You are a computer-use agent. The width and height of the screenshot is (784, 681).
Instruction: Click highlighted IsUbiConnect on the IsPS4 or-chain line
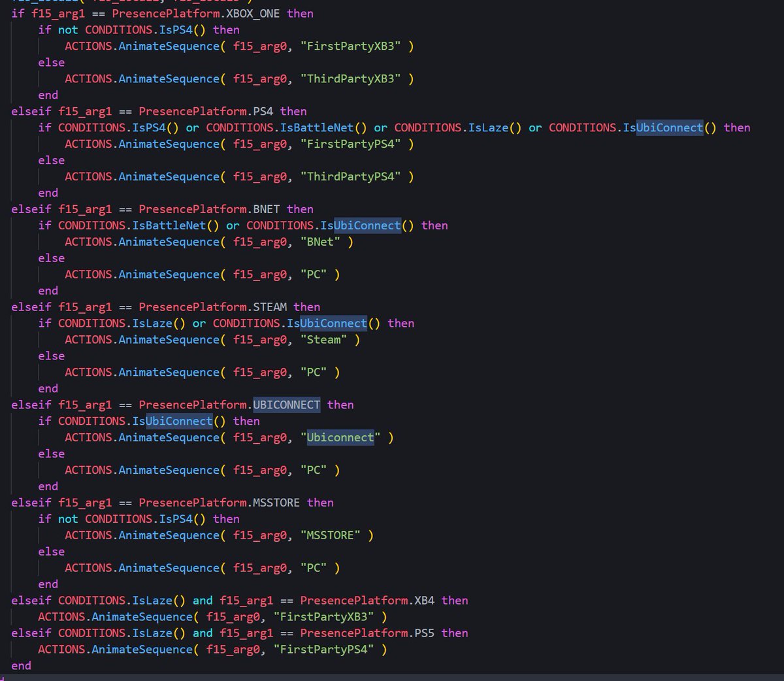(x=663, y=127)
